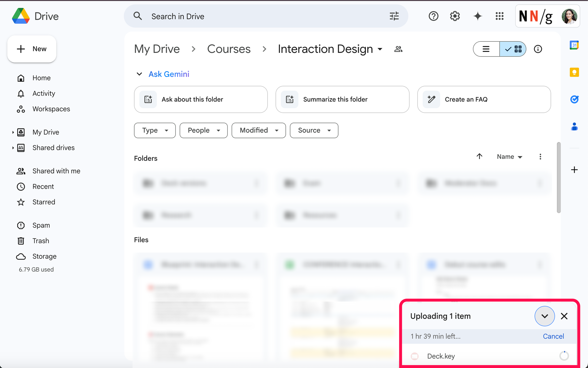
Task: Open the Starred section
Action: pyautogui.click(x=44, y=202)
